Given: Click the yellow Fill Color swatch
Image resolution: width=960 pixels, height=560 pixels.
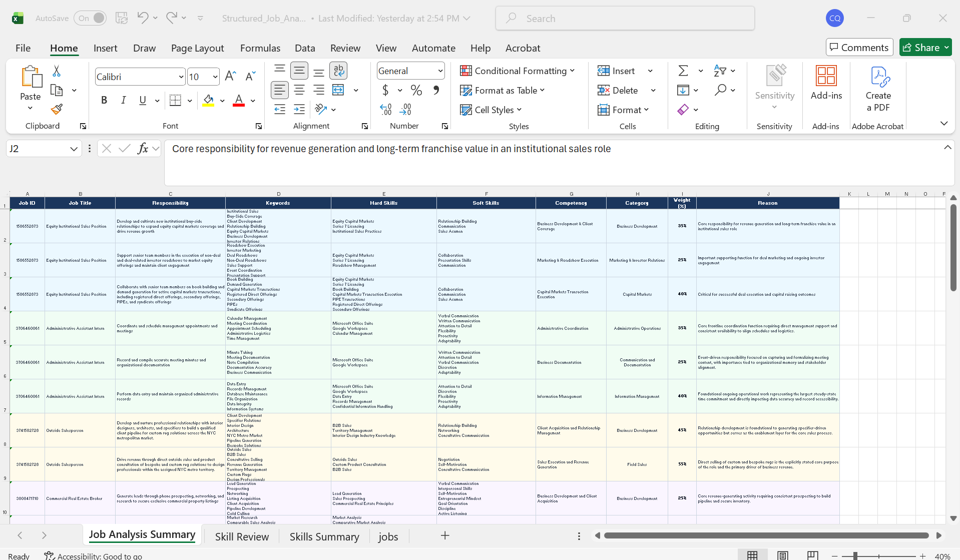Looking at the screenshot, I should [x=209, y=101].
